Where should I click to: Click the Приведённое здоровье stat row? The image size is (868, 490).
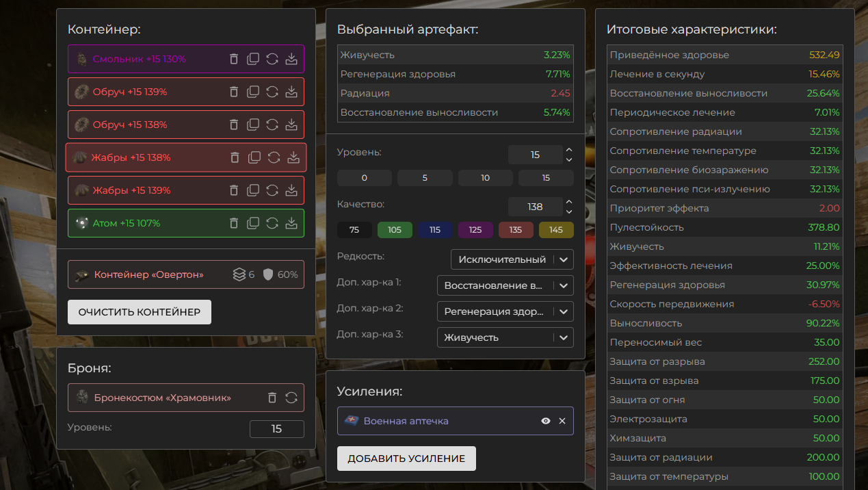click(x=725, y=55)
